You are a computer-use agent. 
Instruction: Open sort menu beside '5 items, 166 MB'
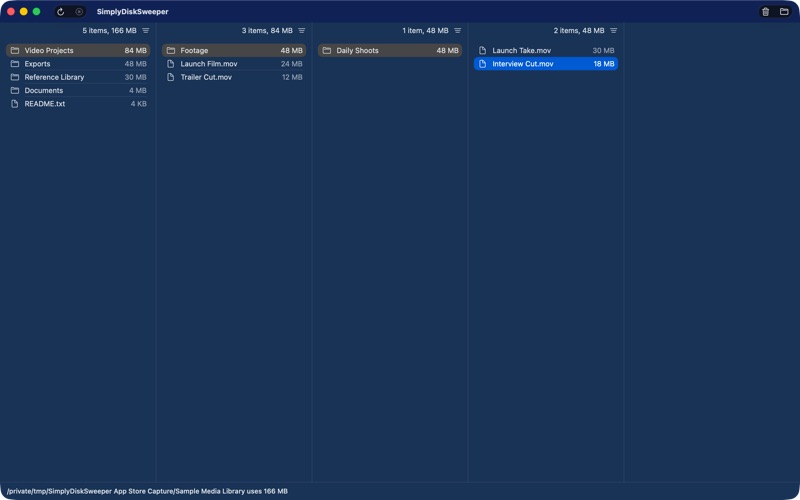(x=146, y=31)
